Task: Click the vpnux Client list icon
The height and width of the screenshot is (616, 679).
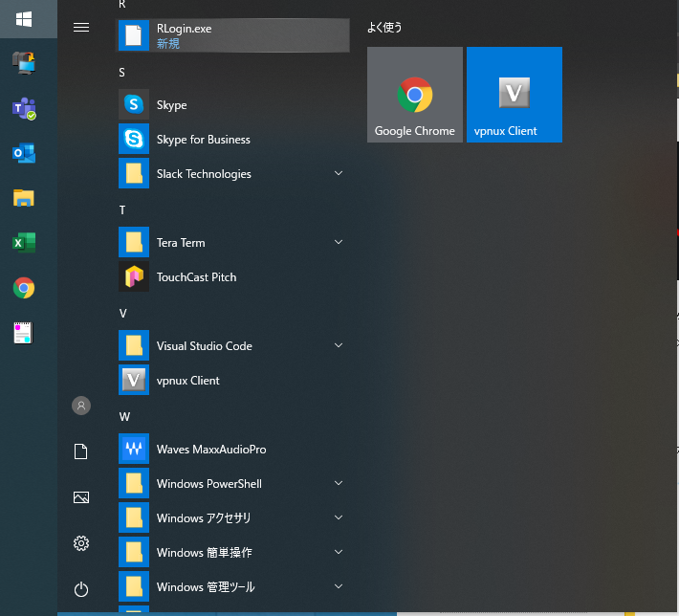Action: pos(134,380)
